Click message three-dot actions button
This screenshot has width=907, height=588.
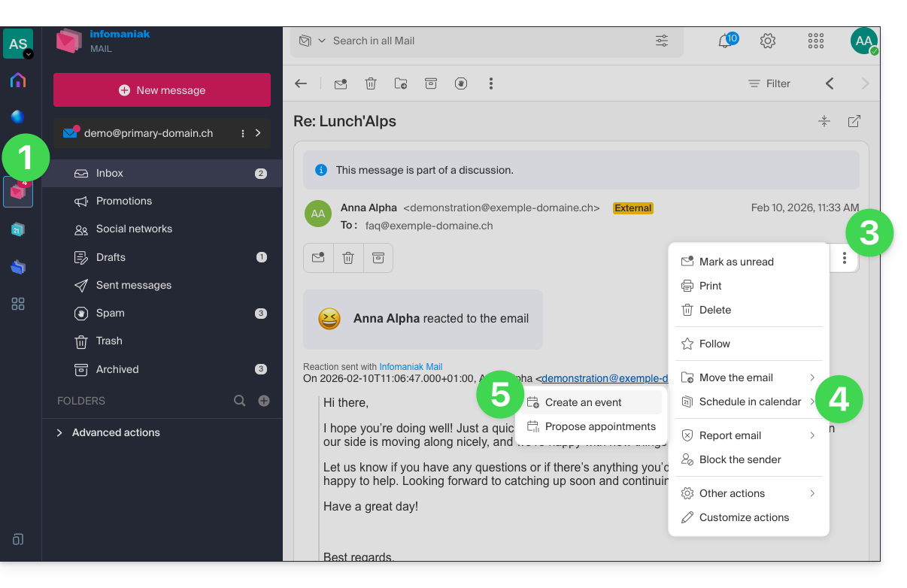coord(845,258)
